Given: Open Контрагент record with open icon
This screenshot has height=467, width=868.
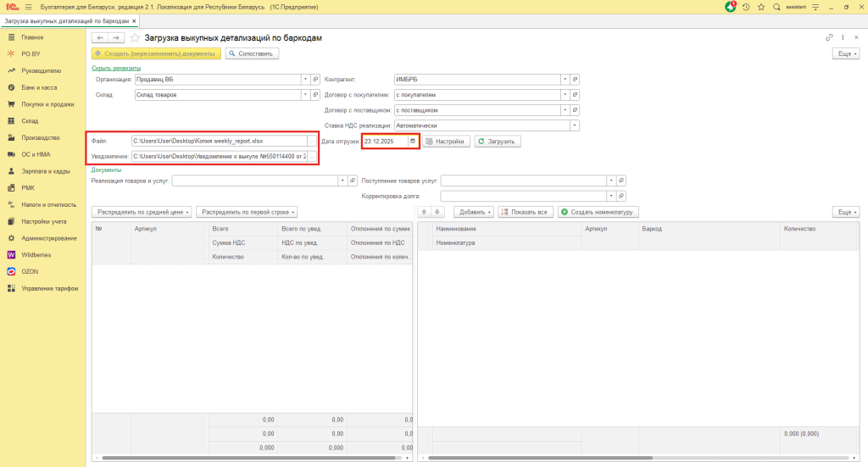Looking at the screenshot, I should point(575,80).
